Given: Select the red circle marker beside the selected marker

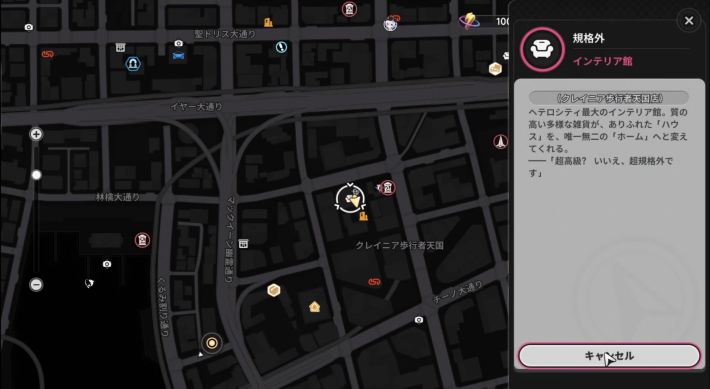Looking at the screenshot, I should tap(388, 187).
